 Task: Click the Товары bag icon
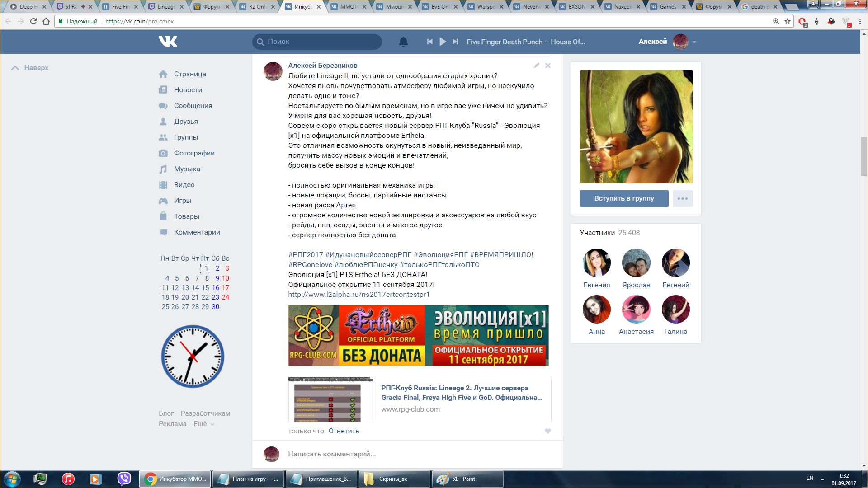coord(163,216)
